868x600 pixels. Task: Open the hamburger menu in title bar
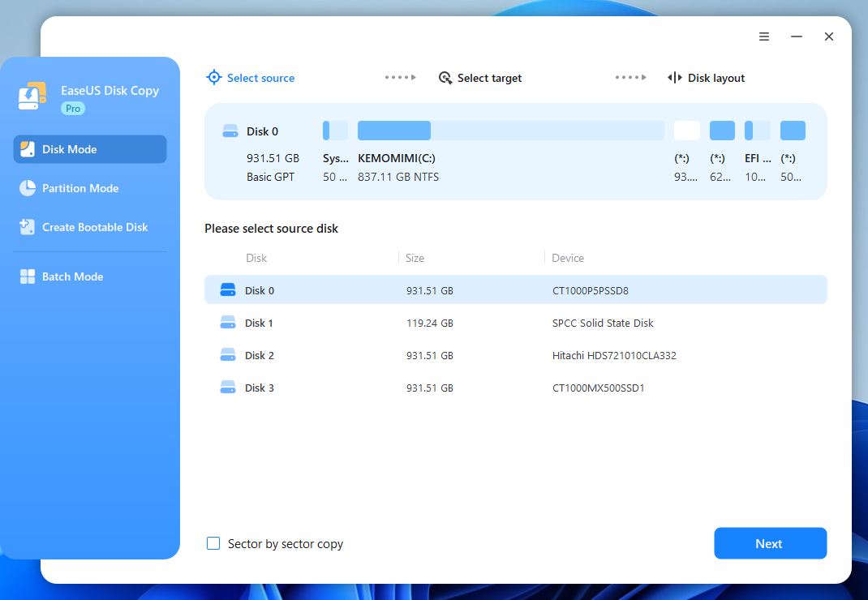[x=764, y=36]
